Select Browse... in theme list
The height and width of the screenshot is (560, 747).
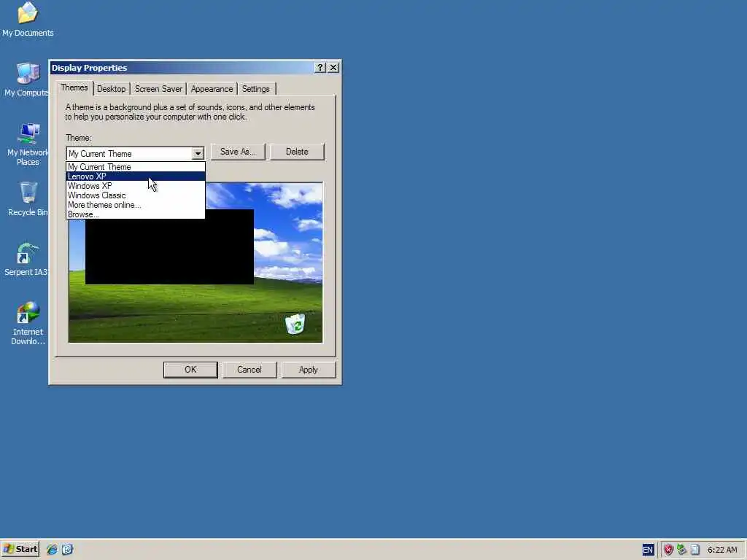point(136,214)
